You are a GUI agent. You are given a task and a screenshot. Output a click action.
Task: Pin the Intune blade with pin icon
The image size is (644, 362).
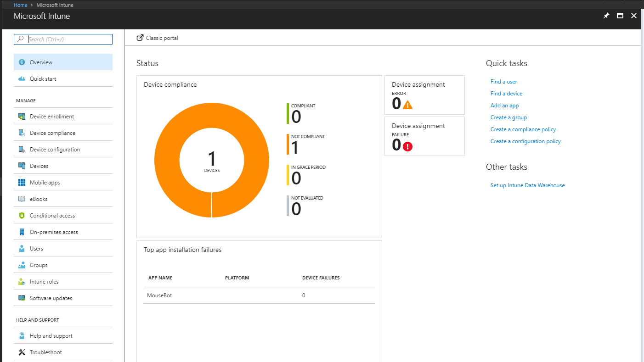click(x=606, y=16)
